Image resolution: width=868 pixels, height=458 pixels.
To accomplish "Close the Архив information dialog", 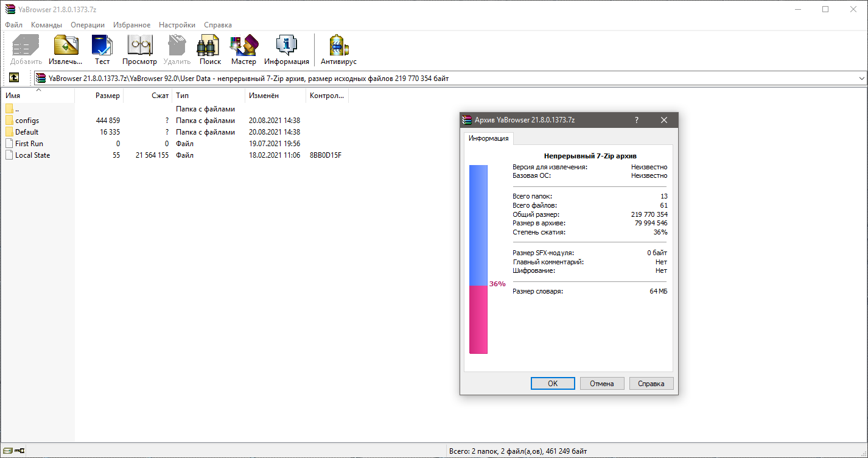I will tap(664, 120).
